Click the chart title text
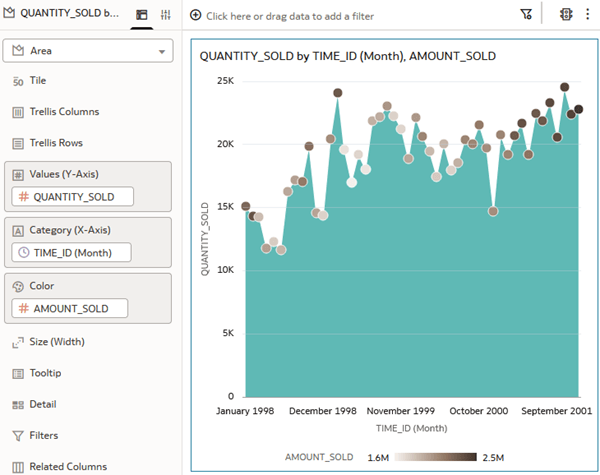This screenshot has width=600, height=475. pos(347,56)
